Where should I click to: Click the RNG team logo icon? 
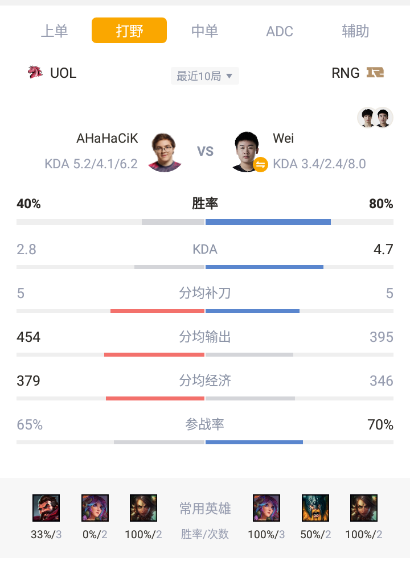click(375, 73)
